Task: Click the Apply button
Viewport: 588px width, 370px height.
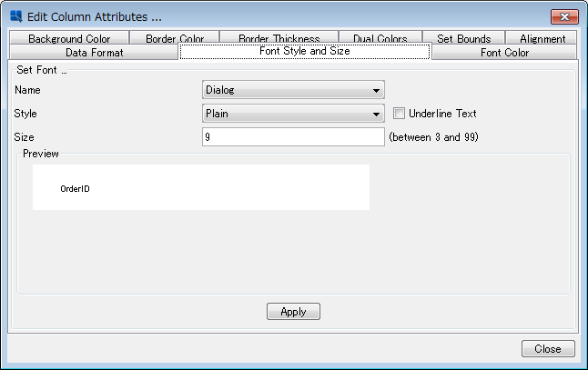Action: click(x=293, y=312)
